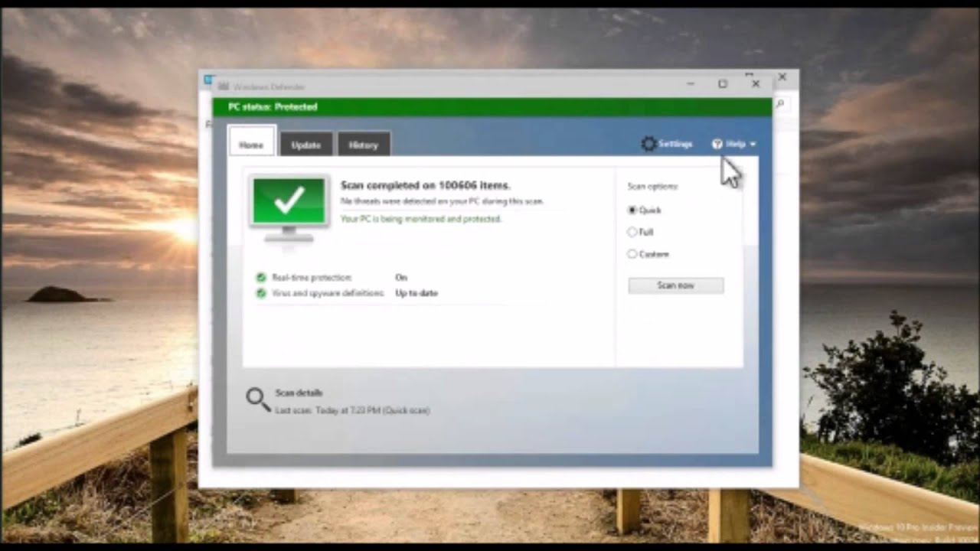Open the History tab
Viewport: 980px width, 551px height.
coord(364,144)
